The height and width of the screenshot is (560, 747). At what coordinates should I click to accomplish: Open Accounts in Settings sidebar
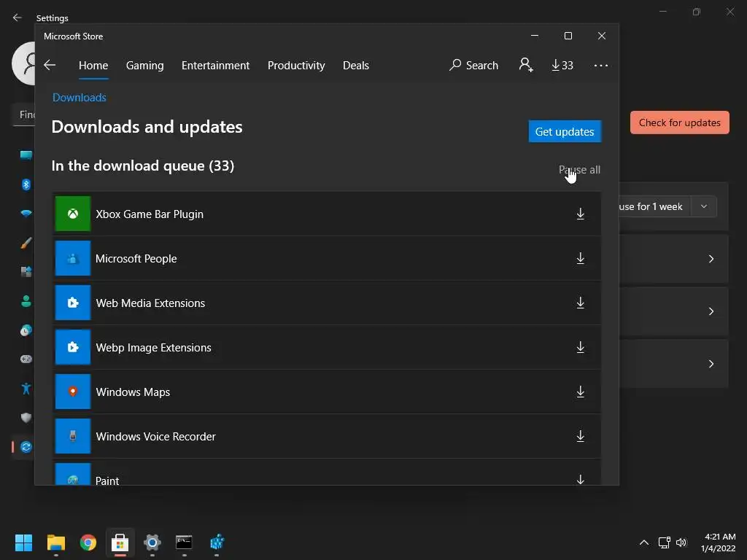point(26,301)
